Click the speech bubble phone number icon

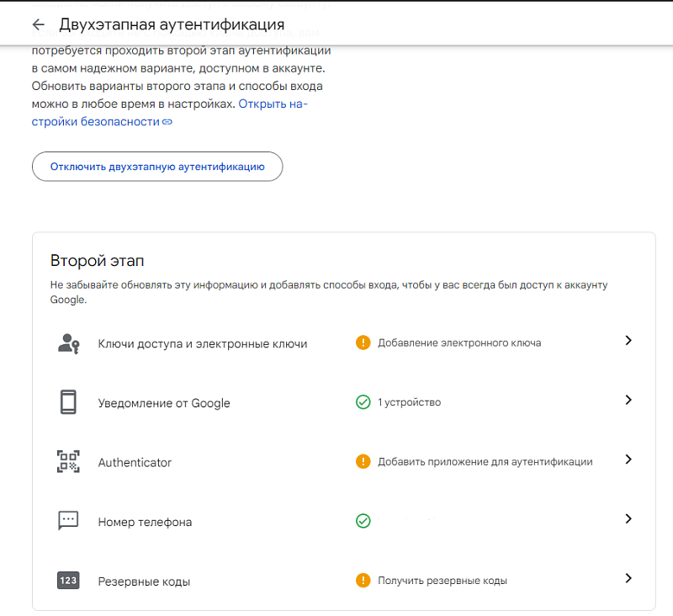pos(68,521)
